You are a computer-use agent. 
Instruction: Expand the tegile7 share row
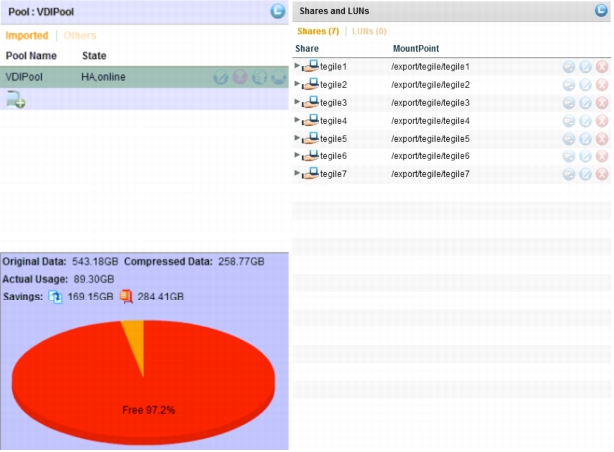tap(297, 173)
